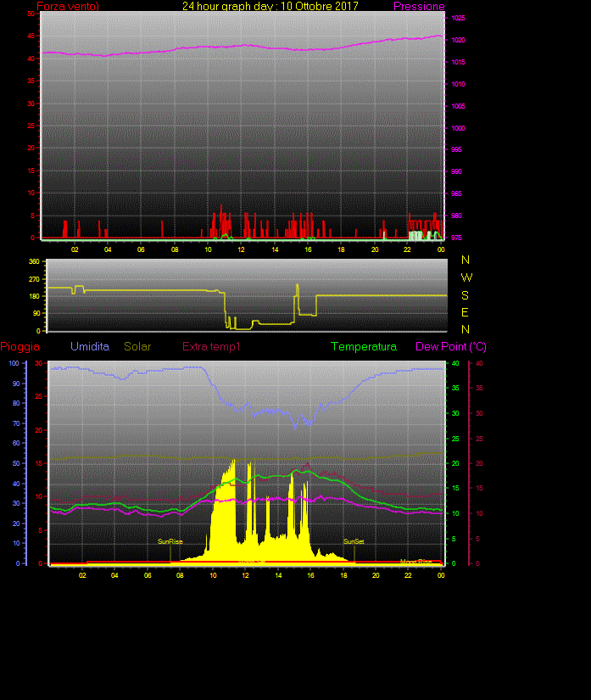Click the 'E' wind direction label

[x=465, y=312]
